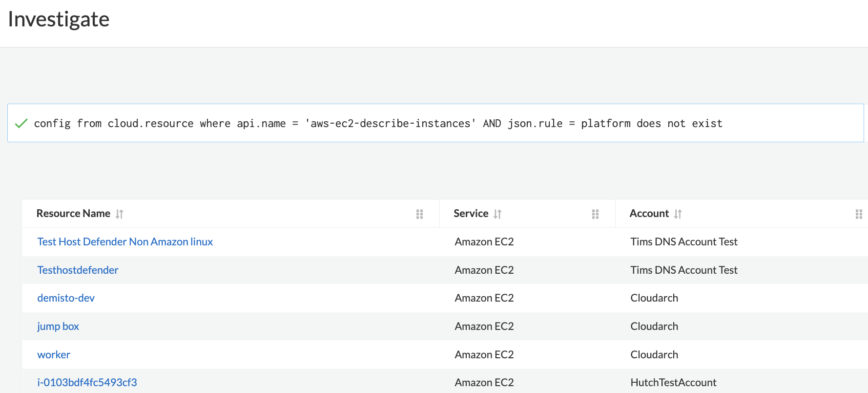Screen dimensions: 868x393
Task: Click the Service column header label
Action: [471, 214]
